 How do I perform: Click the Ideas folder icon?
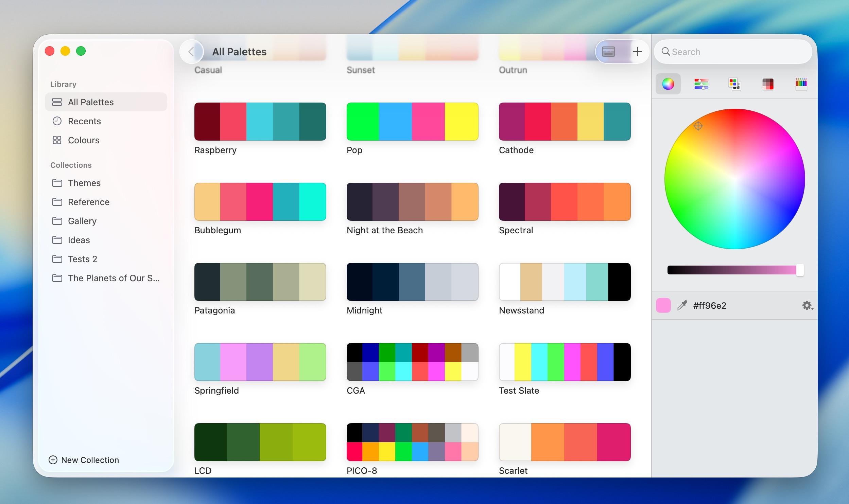pos(57,240)
